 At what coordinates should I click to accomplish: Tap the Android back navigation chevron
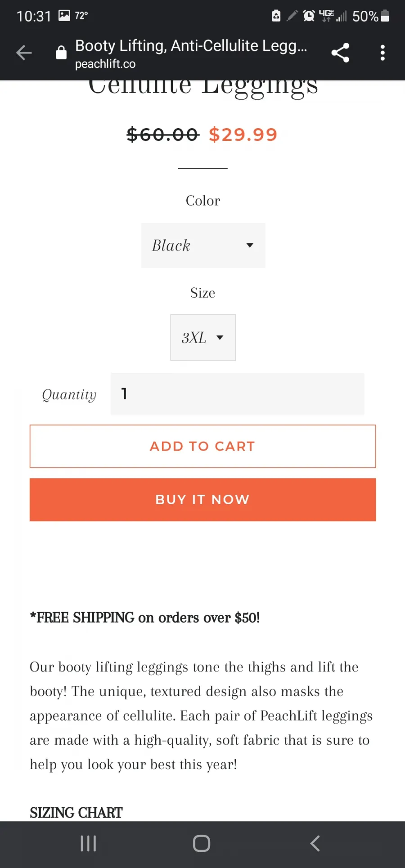pos(315,843)
